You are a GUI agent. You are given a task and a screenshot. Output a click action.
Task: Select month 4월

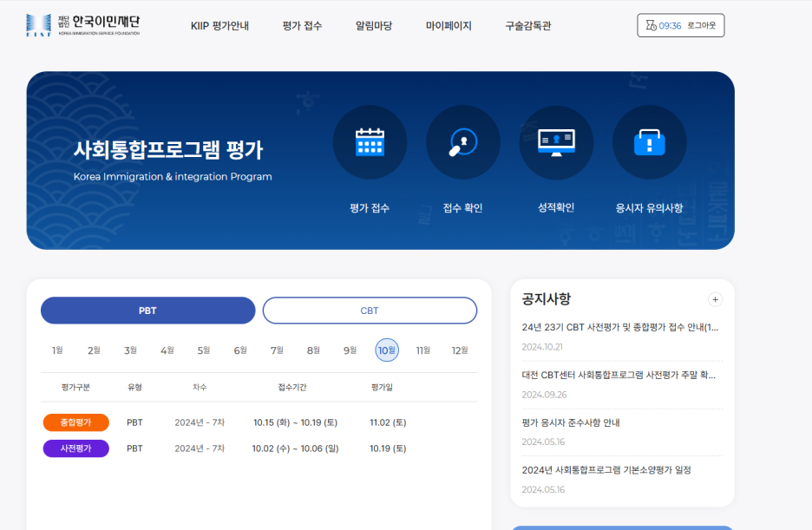coord(167,350)
